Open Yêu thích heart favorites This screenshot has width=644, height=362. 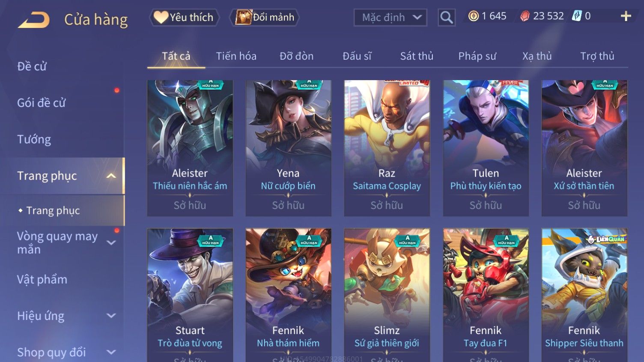[184, 18]
